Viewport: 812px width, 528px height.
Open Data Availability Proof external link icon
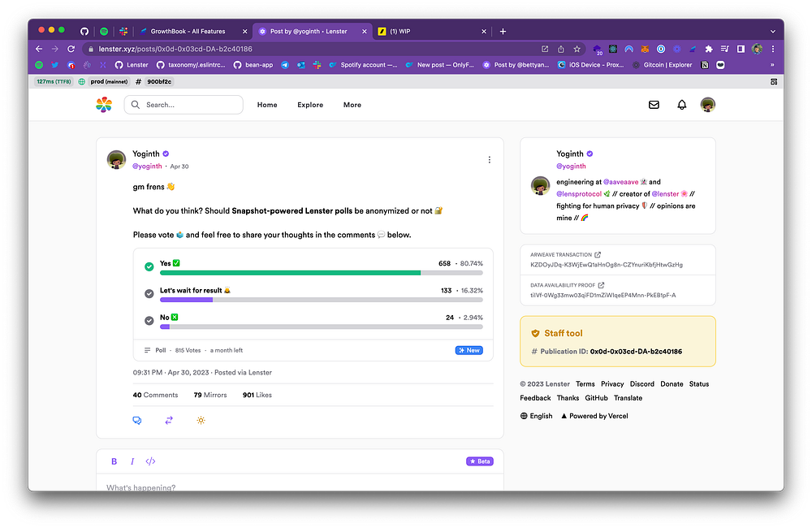tap(601, 285)
